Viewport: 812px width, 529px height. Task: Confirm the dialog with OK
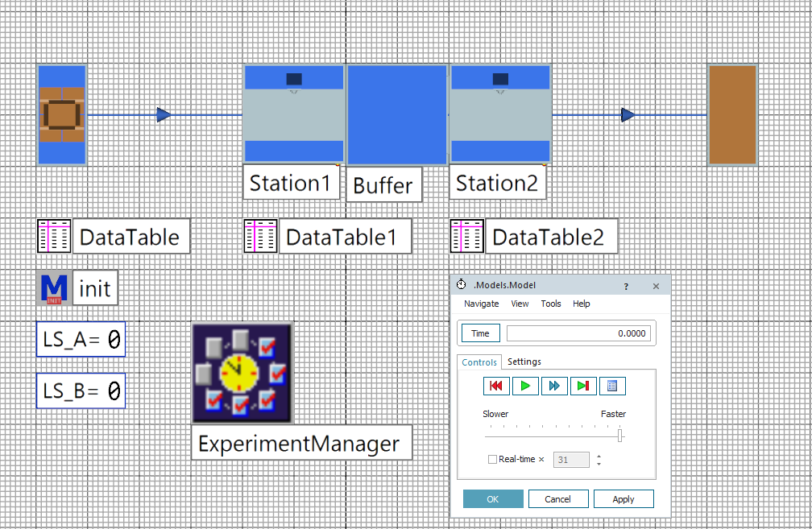(x=492, y=498)
